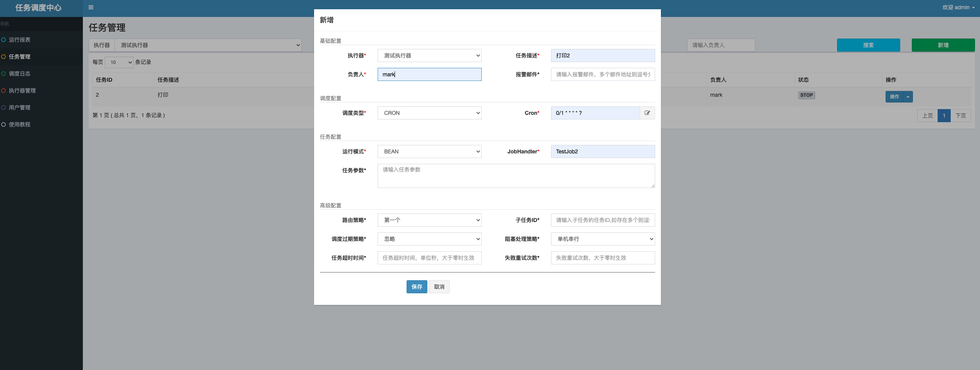Click the Cron expression edit icon

647,113
